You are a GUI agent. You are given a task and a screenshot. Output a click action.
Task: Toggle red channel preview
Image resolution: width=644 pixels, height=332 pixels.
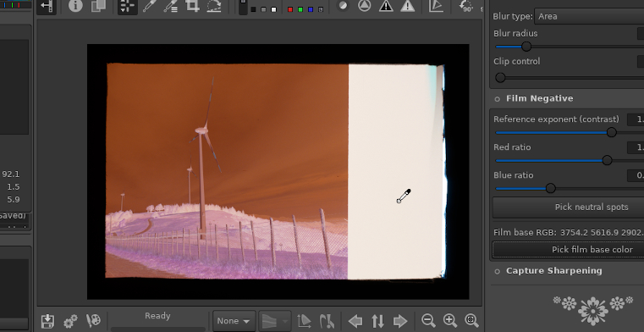[290, 9]
